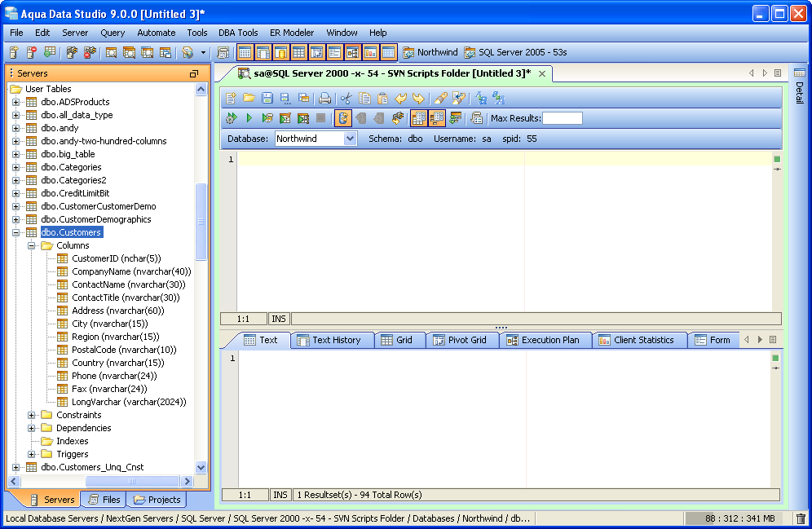Image resolution: width=812 pixels, height=529 pixels.
Task: Switch to the Execution Plan tab
Action: pyautogui.click(x=546, y=340)
